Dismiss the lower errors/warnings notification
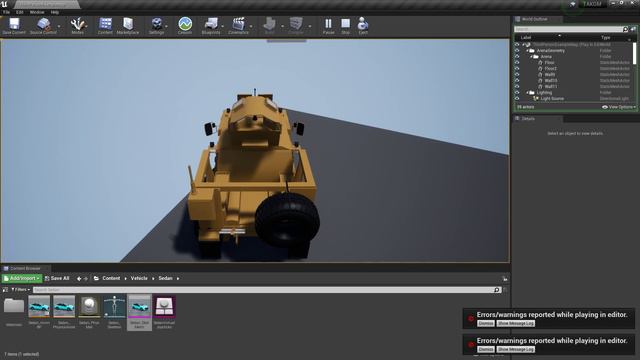The width and height of the screenshot is (640, 360). coord(486,349)
